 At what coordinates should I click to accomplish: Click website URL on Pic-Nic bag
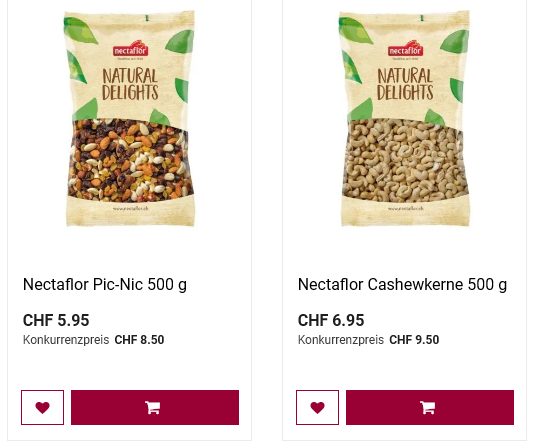point(131,208)
